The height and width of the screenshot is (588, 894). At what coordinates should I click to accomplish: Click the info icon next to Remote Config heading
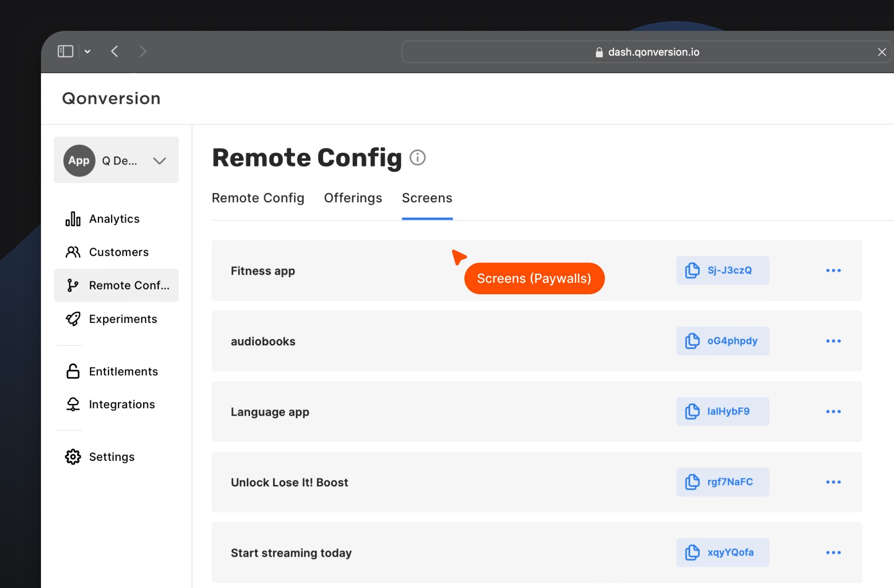pyautogui.click(x=418, y=157)
